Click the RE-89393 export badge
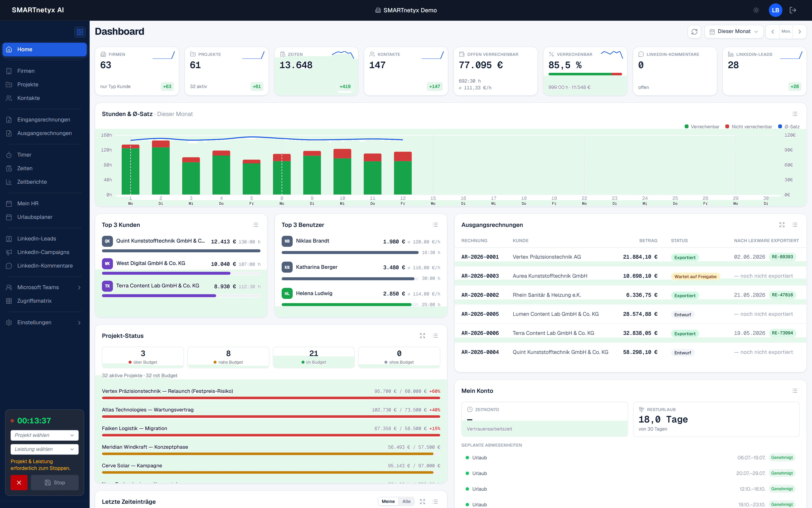This screenshot has height=508, width=812. point(782,257)
